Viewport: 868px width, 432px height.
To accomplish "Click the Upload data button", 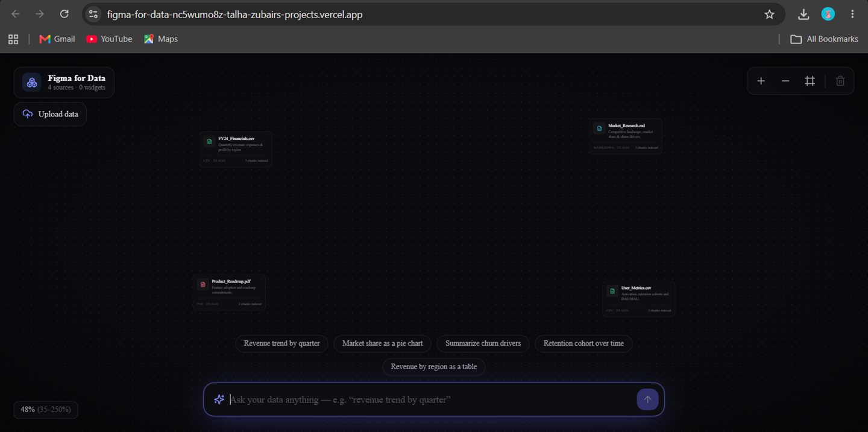I will [50, 114].
